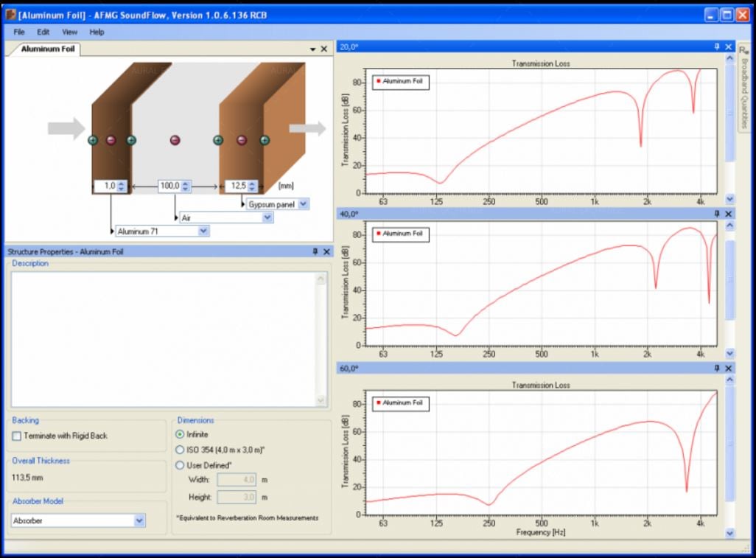Close the 40,0° graph panel
Viewport: 756px width, 558px height.
coord(729,213)
